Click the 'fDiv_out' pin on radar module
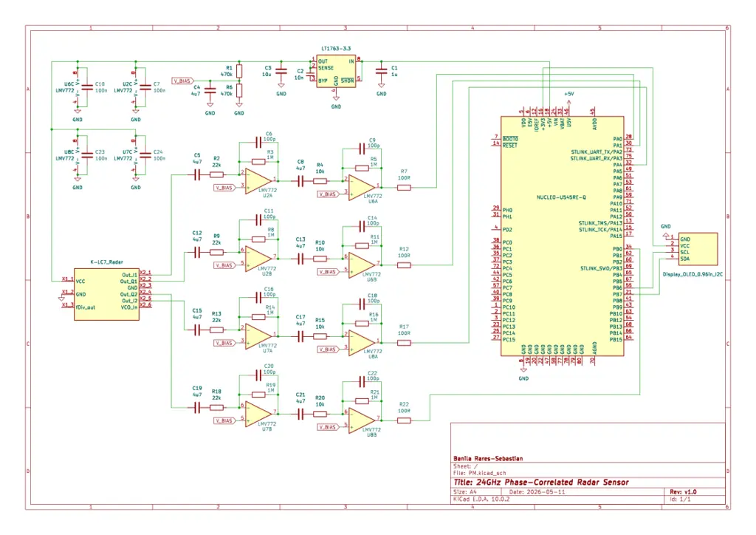756x535 pixels. pyautogui.click(x=86, y=307)
